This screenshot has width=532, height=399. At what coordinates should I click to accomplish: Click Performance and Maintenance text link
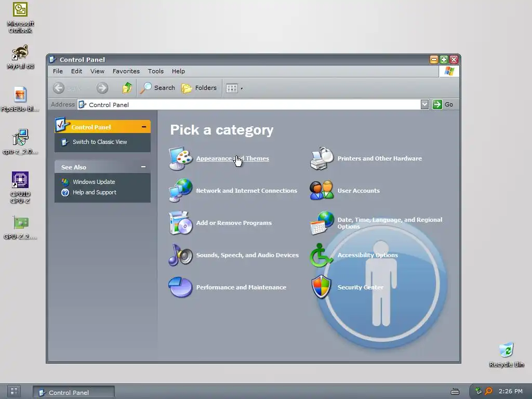point(241,287)
